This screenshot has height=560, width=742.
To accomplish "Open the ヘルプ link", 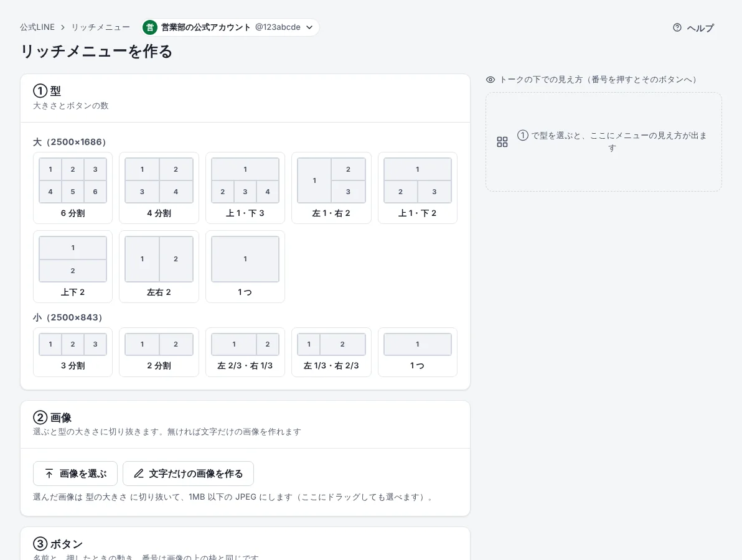I will pyautogui.click(x=693, y=28).
